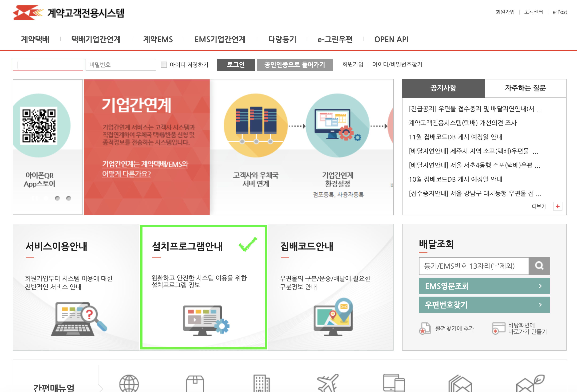Open notice 11월 집배코드DB 게시 예정일 안내

click(x=455, y=137)
